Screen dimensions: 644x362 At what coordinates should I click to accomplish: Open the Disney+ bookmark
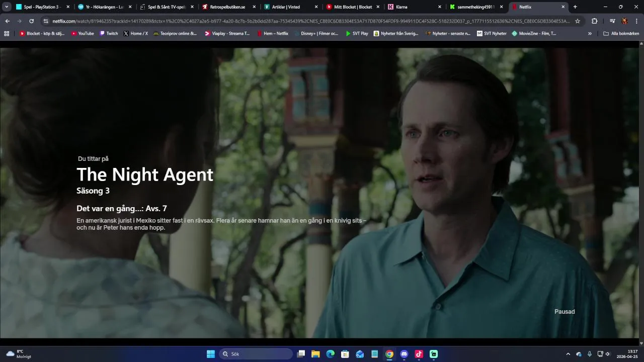pos(316,33)
